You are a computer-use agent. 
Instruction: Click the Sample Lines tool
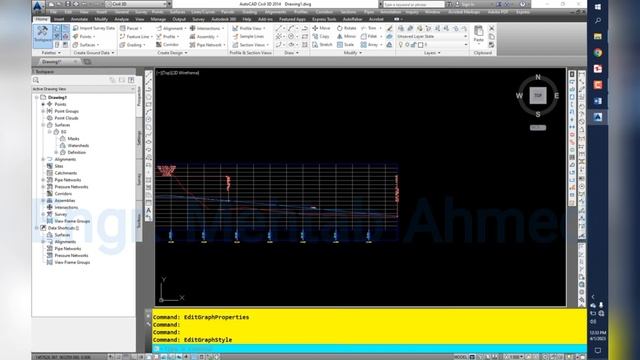click(x=249, y=37)
